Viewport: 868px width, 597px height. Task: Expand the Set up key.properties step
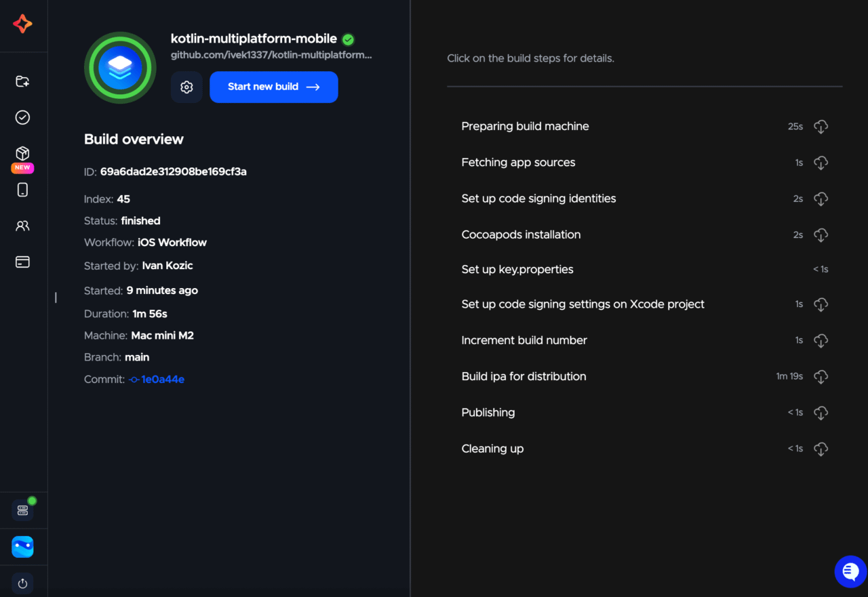(517, 270)
